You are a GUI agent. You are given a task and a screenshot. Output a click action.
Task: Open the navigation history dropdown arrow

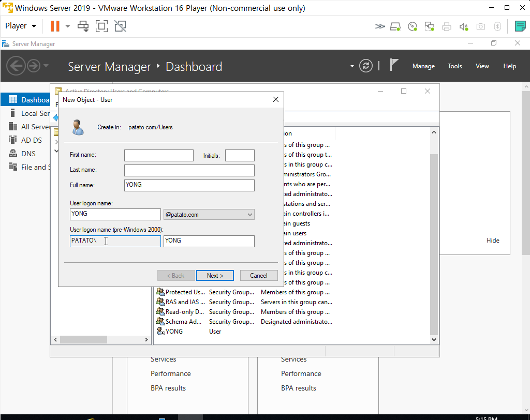click(46, 66)
